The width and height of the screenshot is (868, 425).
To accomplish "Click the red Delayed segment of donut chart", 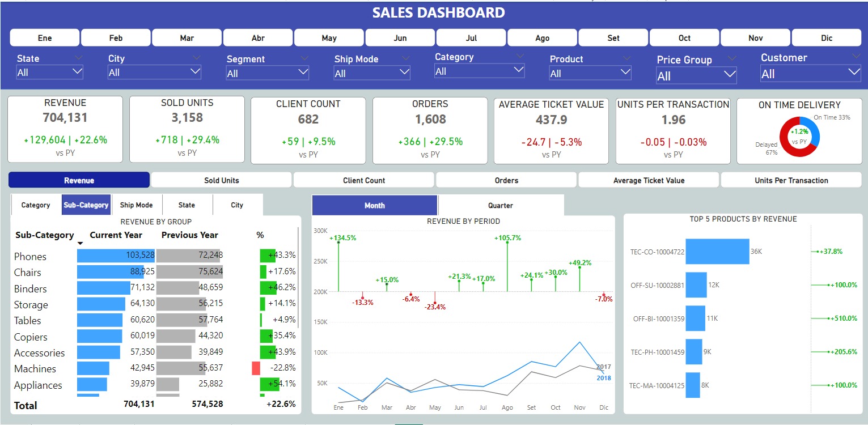I will click(789, 146).
